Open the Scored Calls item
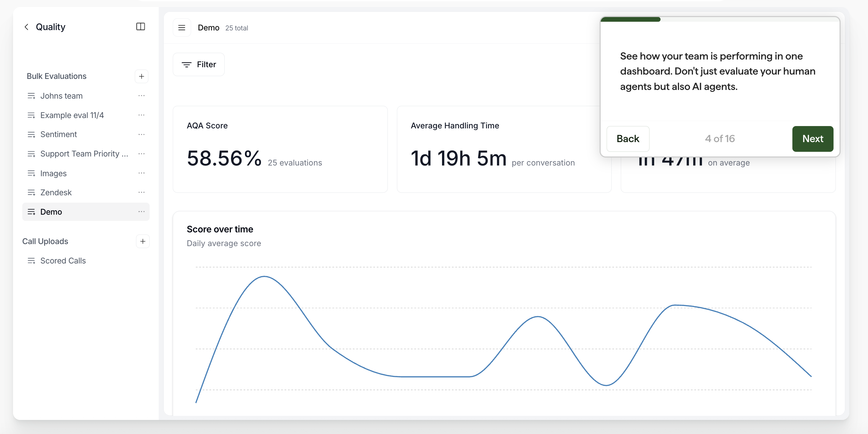This screenshot has height=434, width=868. click(x=63, y=261)
